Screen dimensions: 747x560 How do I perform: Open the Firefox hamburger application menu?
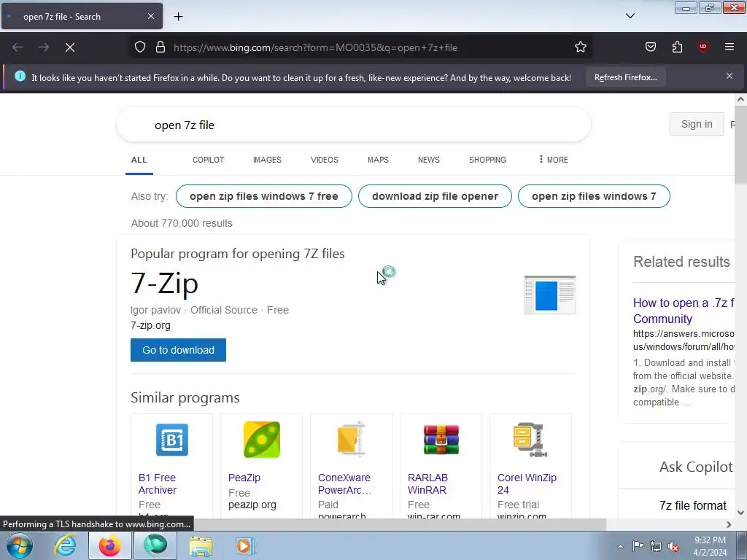pos(729,47)
